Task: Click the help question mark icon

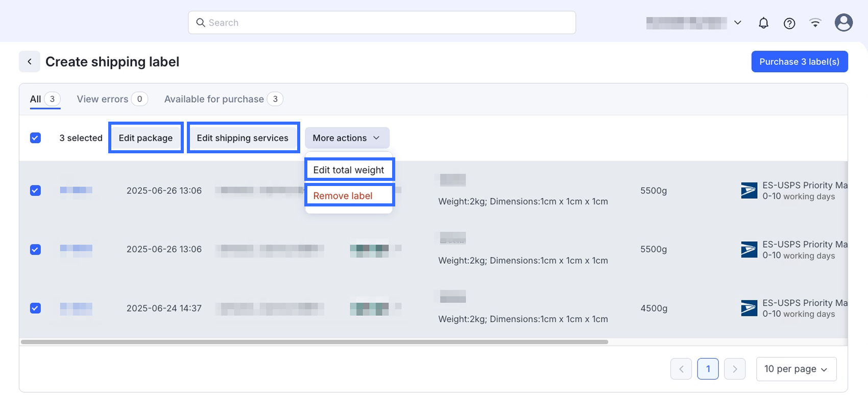Action: point(789,23)
